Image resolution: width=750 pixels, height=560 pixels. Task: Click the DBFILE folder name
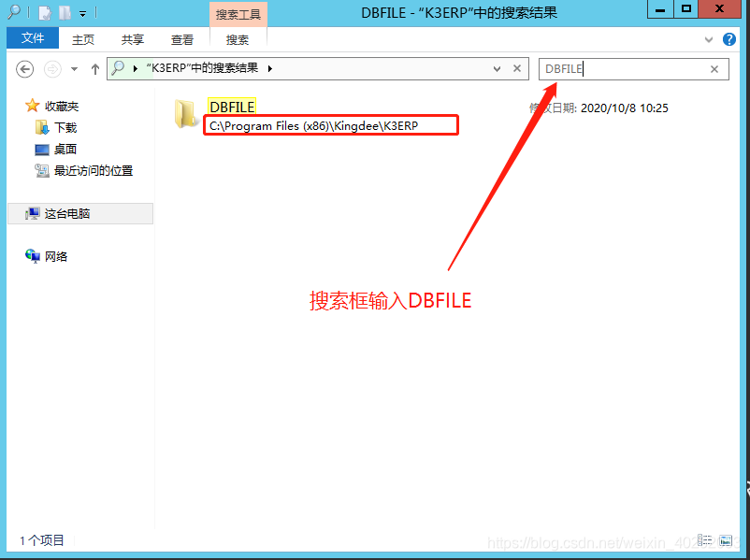point(232,107)
